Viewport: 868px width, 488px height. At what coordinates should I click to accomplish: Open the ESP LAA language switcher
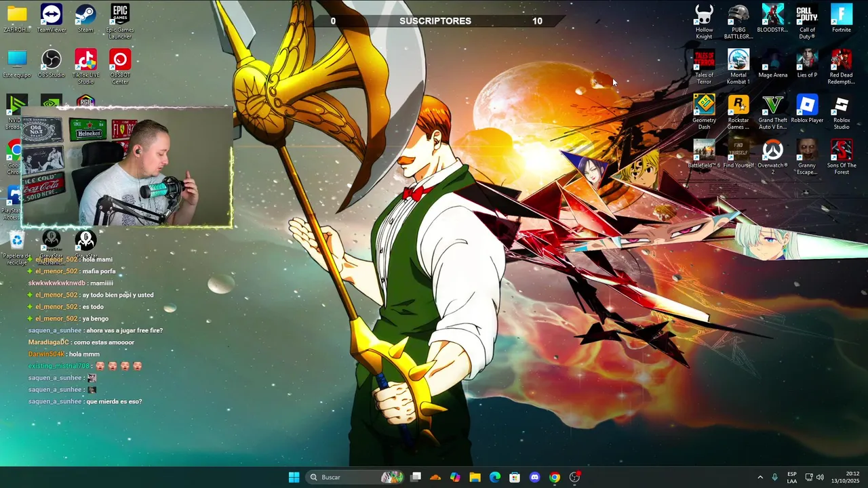pyautogui.click(x=792, y=477)
